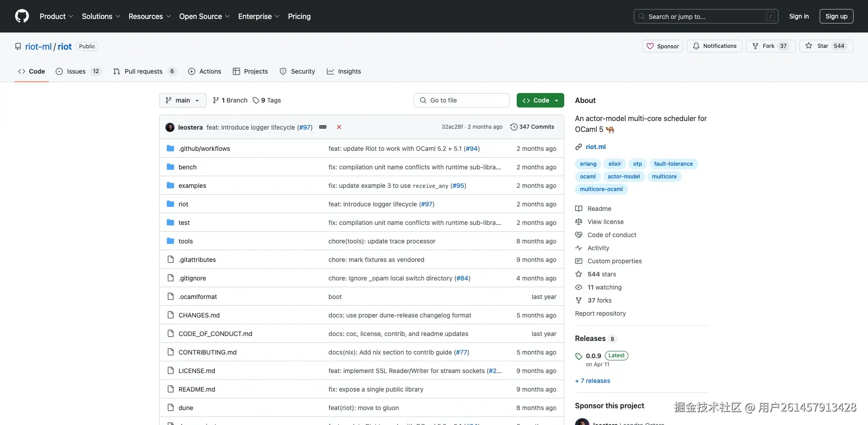Open the main branch selector dropdown

[x=183, y=100]
